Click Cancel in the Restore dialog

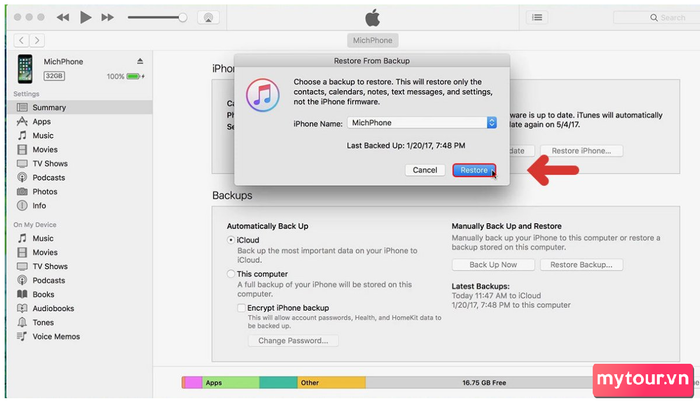click(425, 170)
